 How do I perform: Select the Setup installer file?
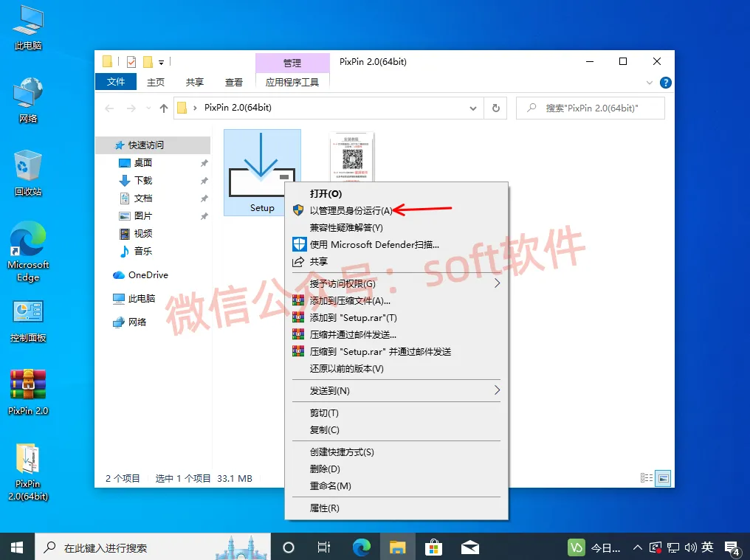pos(262,172)
